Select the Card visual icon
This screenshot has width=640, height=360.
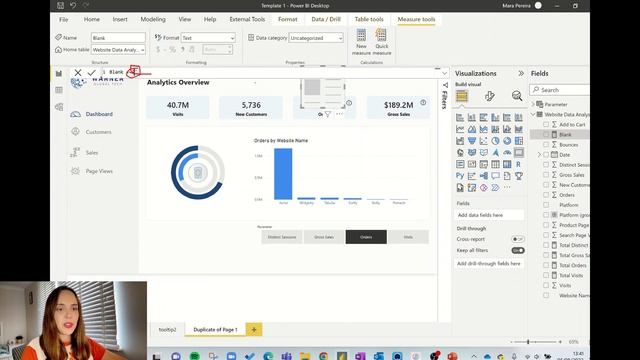point(518,153)
